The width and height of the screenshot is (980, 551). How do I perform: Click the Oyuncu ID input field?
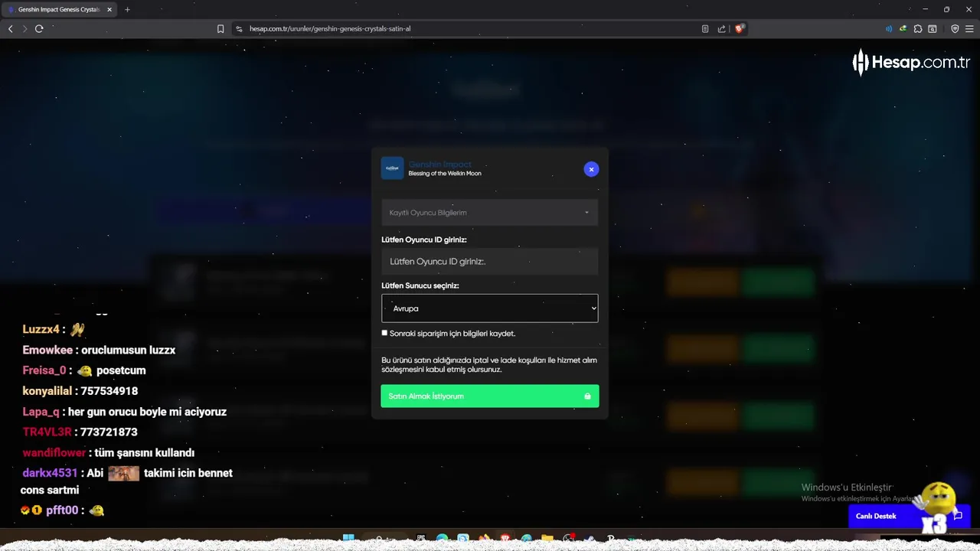coord(489,261)
